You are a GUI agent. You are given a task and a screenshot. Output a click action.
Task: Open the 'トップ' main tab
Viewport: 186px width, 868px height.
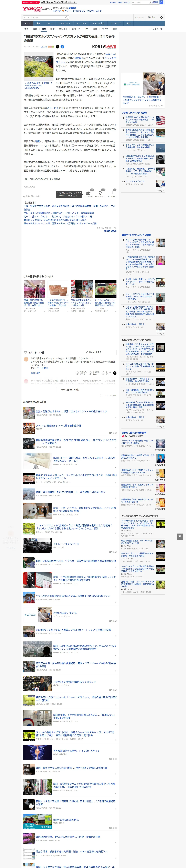coord(27,23)
